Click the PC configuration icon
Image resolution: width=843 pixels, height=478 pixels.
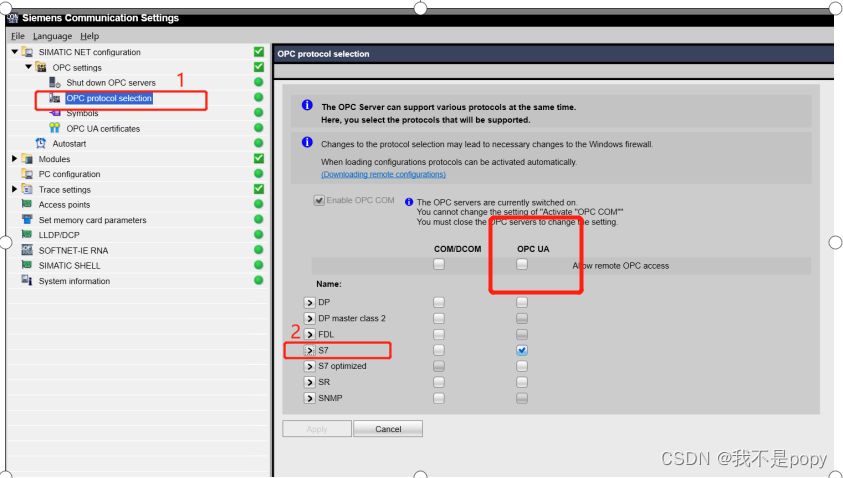(27, 174)
